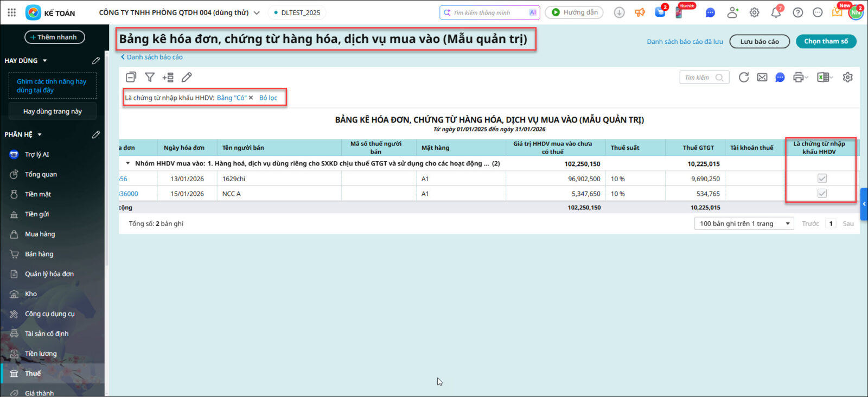Refresh the report with the reload icon
868x397 pixels.
pyautogui.click(x=744, y=78)
